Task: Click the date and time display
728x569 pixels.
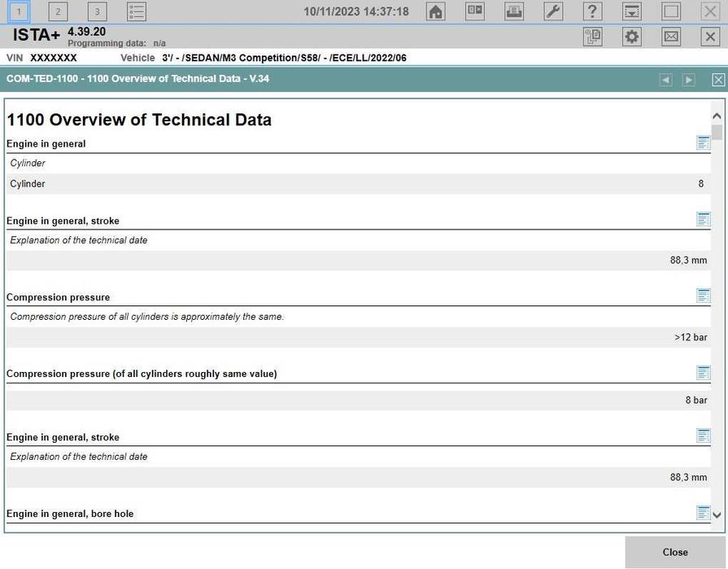Action: click(356, 11)
